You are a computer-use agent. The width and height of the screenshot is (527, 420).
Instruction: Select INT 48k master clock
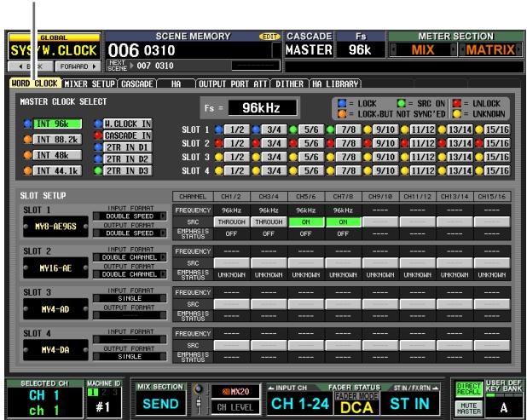click(57, 155)
